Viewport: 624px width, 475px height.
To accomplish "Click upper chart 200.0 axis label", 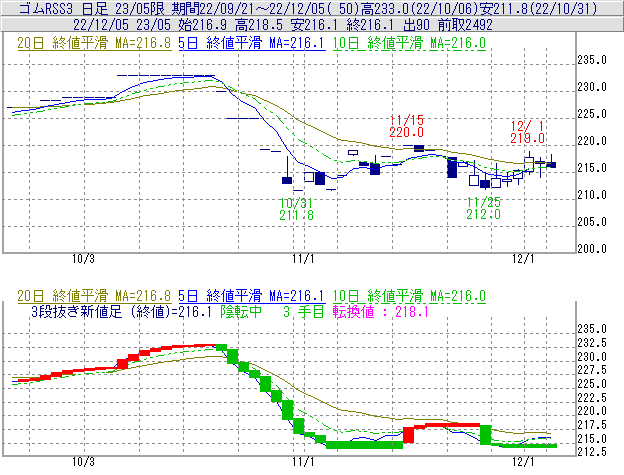I will pyautogui.click(x=592, y=249).
